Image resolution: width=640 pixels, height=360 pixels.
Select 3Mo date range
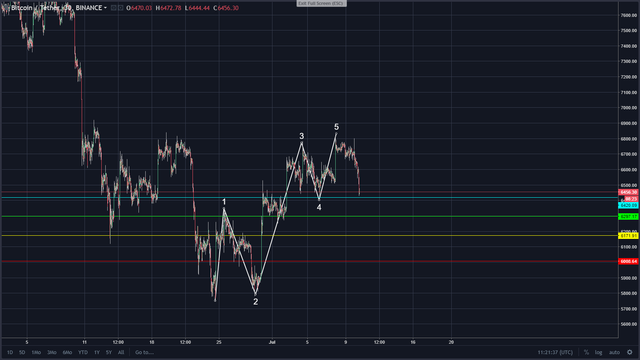point(52,352)
